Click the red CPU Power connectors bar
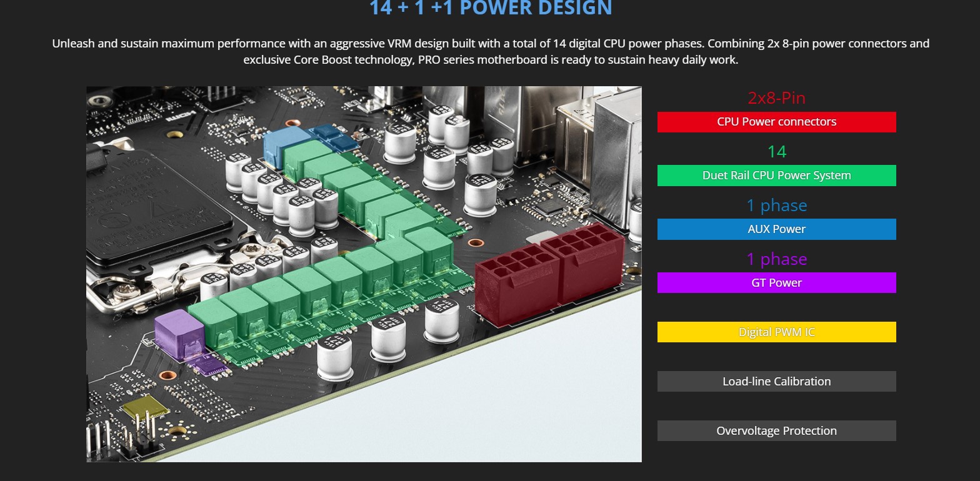980x481 pixels. coord(776,122)
